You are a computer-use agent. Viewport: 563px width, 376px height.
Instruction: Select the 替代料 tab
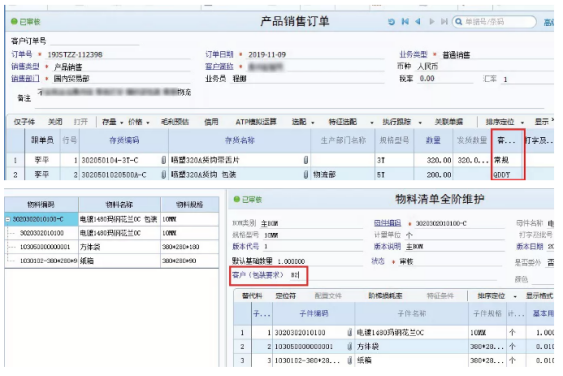252,296
